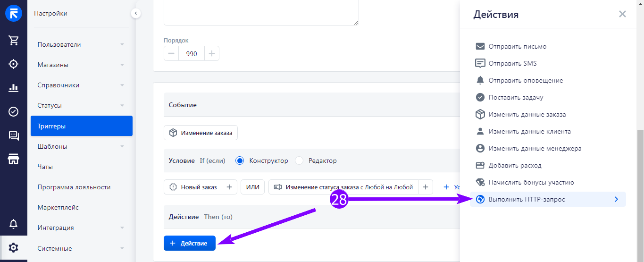Click the SMS message icon
The height and width of the screenshot is (262, 644).
click(x=480, y=63)
